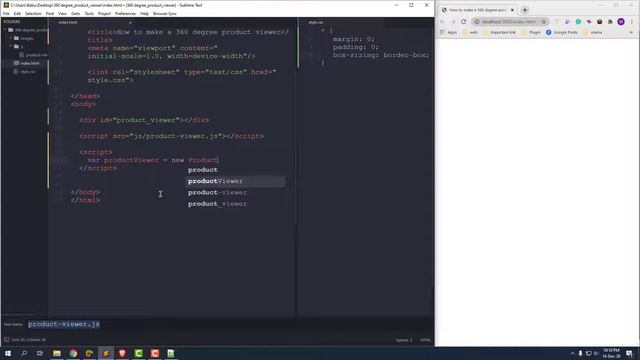Open index.html in the sidebar

tap(27, 63)
